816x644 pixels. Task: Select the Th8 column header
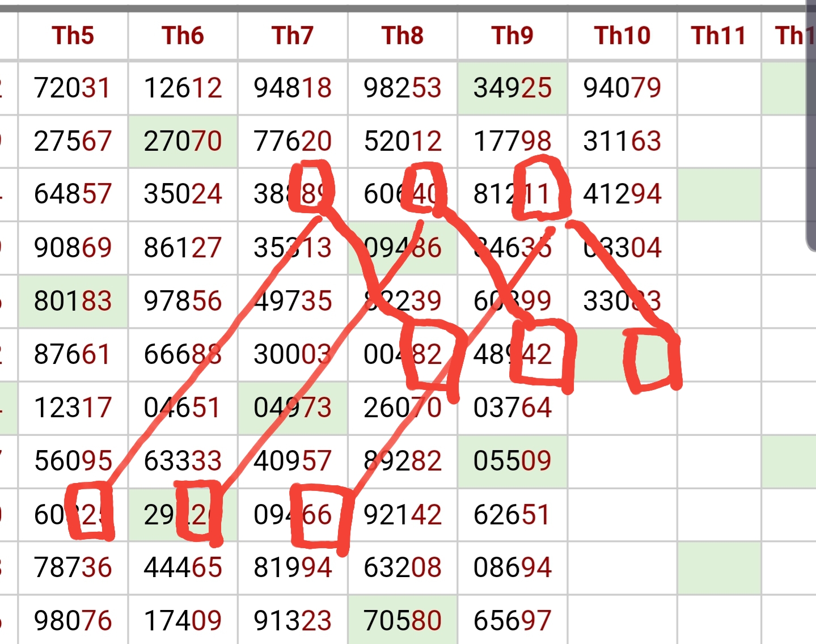[403, 36]
